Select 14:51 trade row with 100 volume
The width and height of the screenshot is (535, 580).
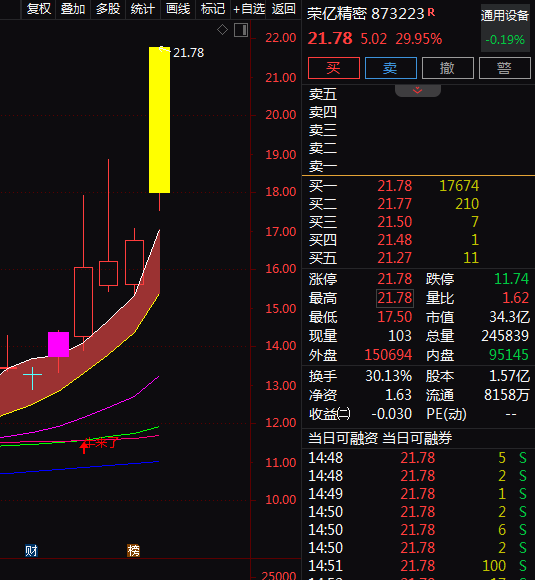[x=418, y=566]
